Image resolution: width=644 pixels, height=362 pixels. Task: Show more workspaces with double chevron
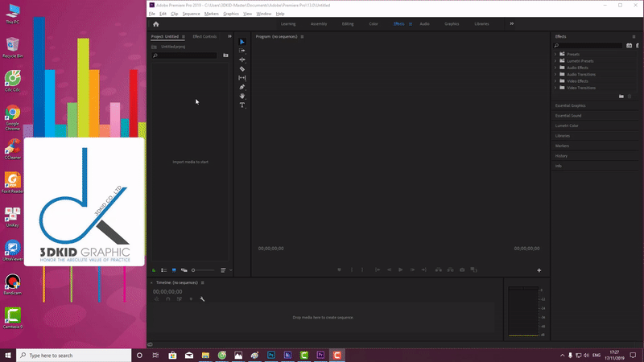[512, 24]
